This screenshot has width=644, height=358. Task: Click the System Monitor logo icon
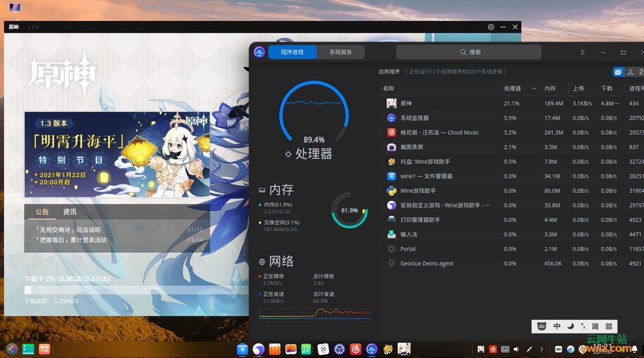pos(259,52)
